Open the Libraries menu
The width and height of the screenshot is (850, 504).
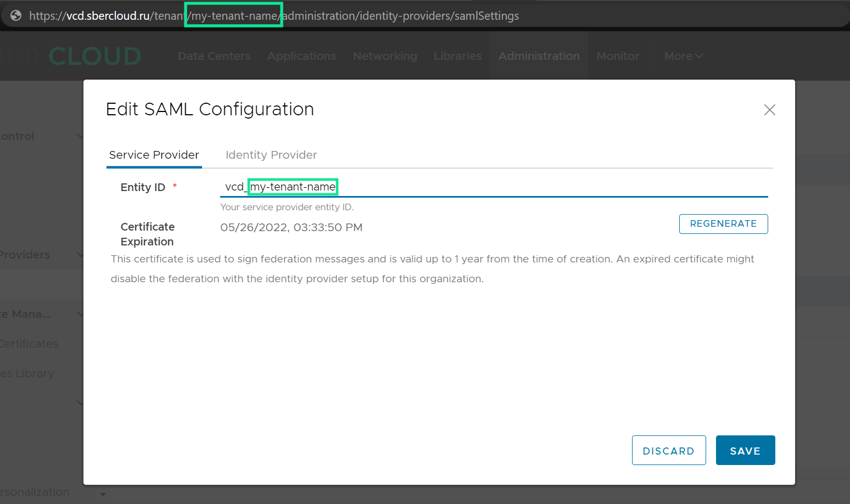point(457,56)
